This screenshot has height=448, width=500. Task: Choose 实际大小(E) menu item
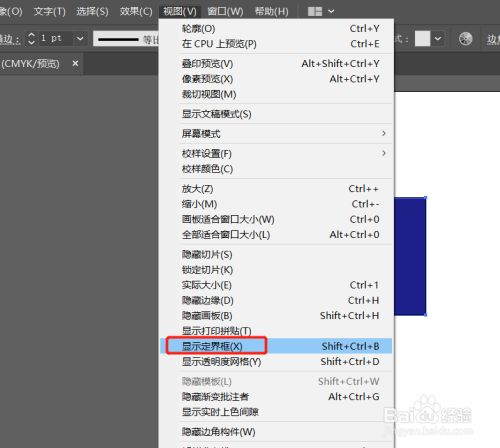coord(276,285)
